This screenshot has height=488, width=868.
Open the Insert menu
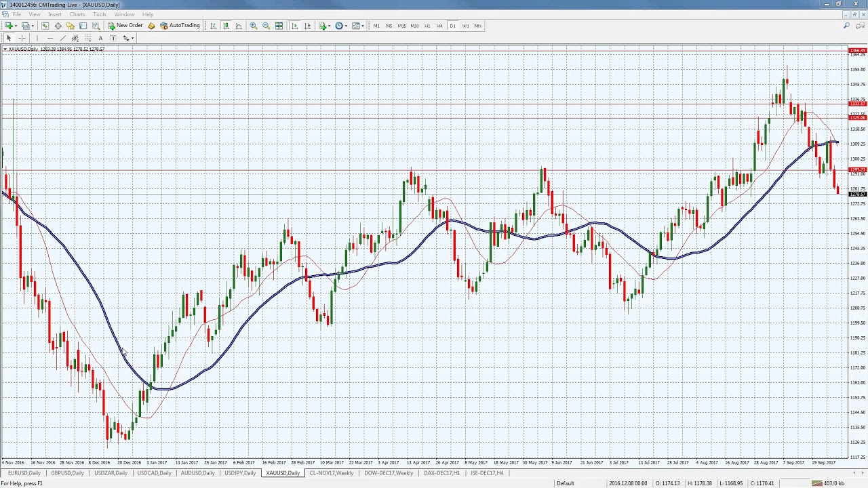coord(55,14)
